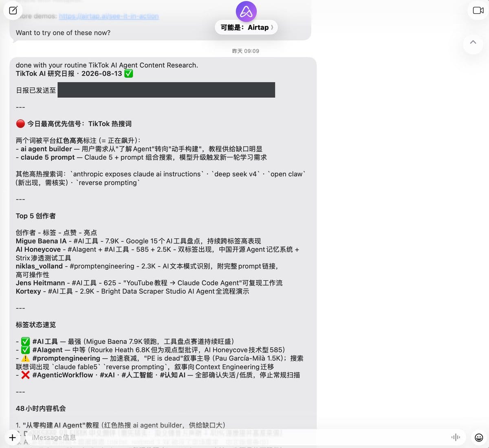Click the Top 5 创作者 heading
Image resolution: width=489 pixels, height=448 pixels.
36,216
